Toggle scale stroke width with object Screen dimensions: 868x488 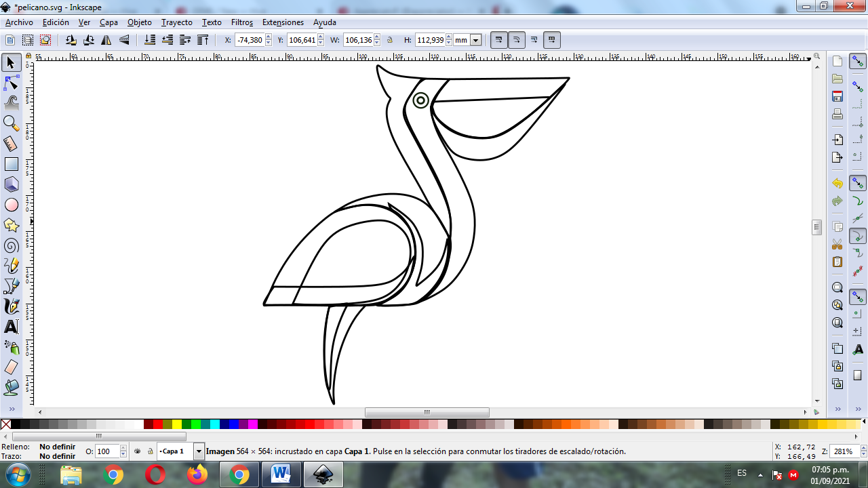click(x=499, y=40)
